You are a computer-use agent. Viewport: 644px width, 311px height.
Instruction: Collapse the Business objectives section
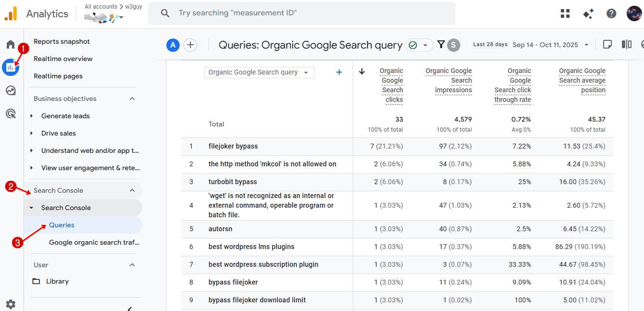pos(132,99)
